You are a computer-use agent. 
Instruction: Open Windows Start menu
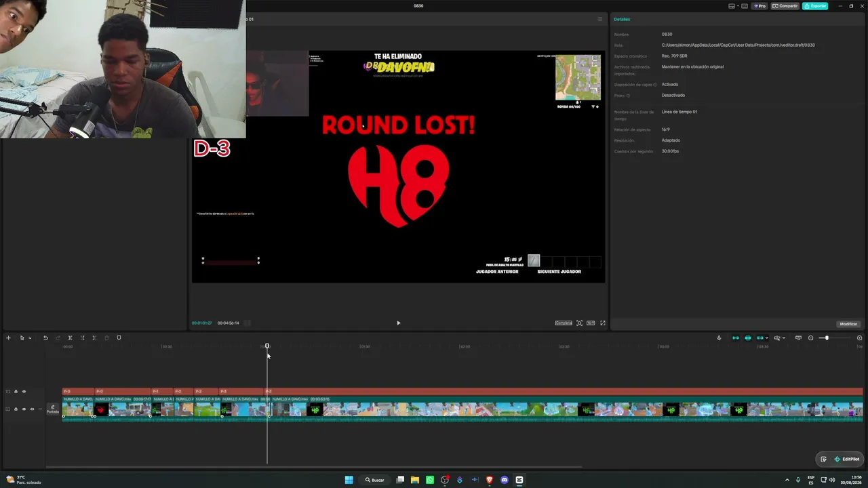[349, 480]
